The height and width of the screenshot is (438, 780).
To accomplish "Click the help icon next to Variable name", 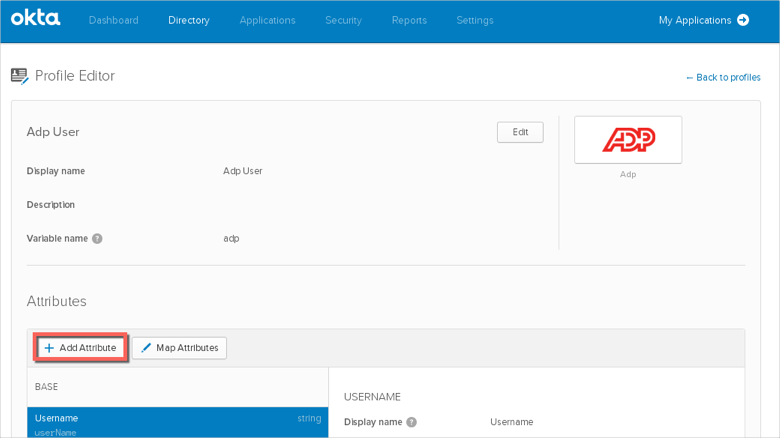I will pyautogui.click(x=97, y=239).
